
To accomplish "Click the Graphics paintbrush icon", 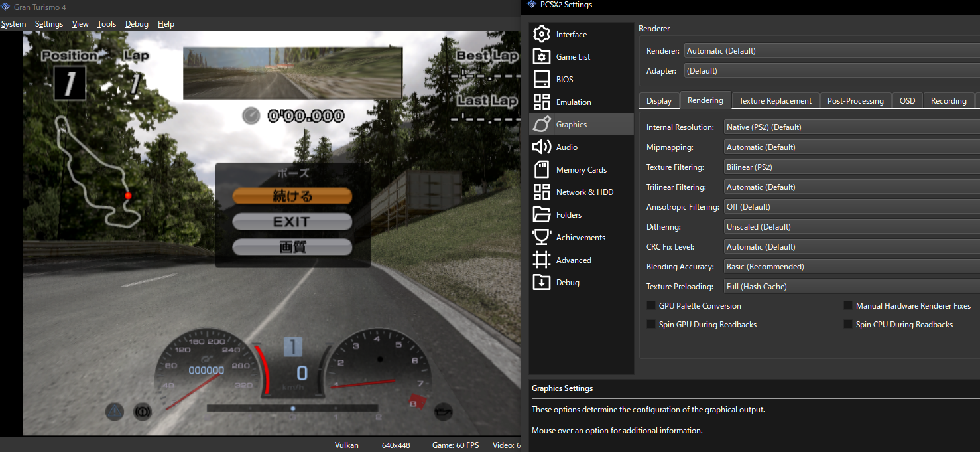I will 542,124.
